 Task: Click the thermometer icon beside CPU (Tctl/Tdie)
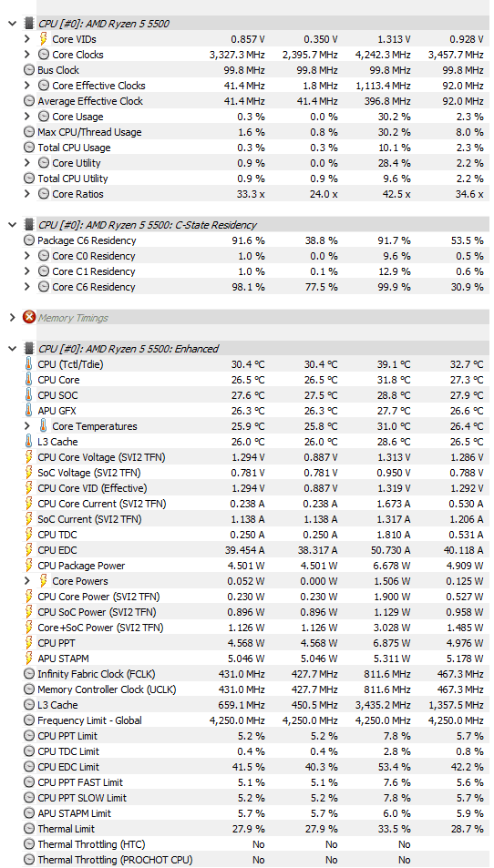(29, 364)
